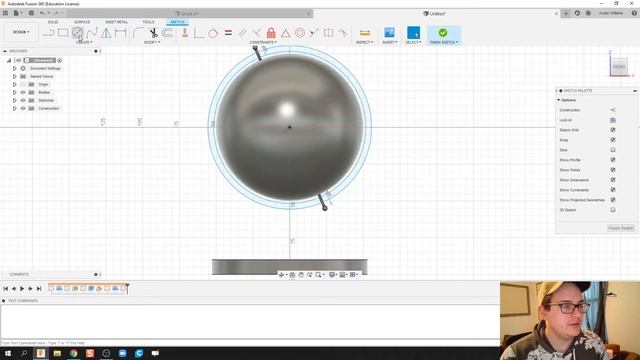Select the Sketch Dimension tool
The width and height of the screenshot is (640, 360).
pos(120,33)
